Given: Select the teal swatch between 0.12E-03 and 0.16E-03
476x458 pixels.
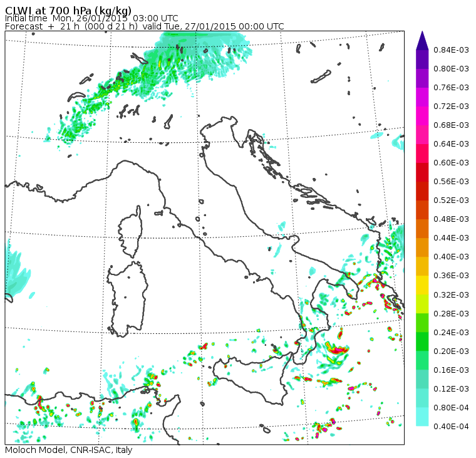Looking at the screenshot, I should point(422,380).
